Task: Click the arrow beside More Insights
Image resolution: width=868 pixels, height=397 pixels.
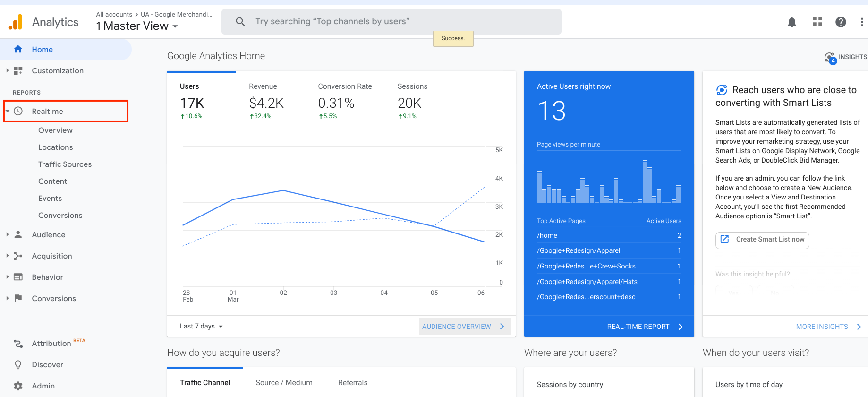Action: (x=859, y=327)
